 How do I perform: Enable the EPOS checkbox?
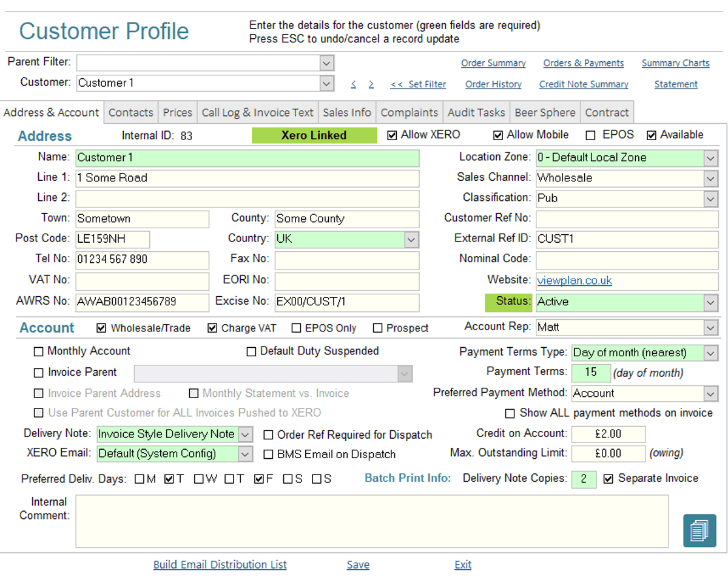point(590,135)
